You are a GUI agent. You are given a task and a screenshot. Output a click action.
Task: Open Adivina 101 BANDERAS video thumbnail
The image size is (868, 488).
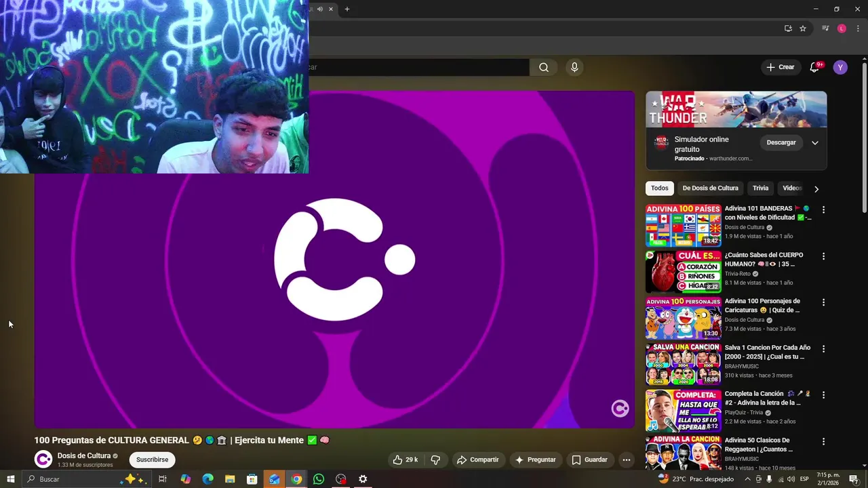[683, 225]
